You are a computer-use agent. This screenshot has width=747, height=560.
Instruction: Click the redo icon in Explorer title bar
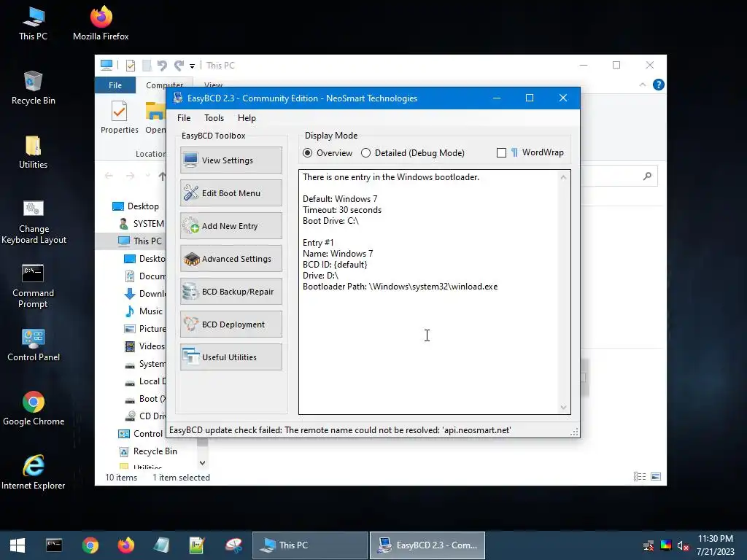(179, 65)
